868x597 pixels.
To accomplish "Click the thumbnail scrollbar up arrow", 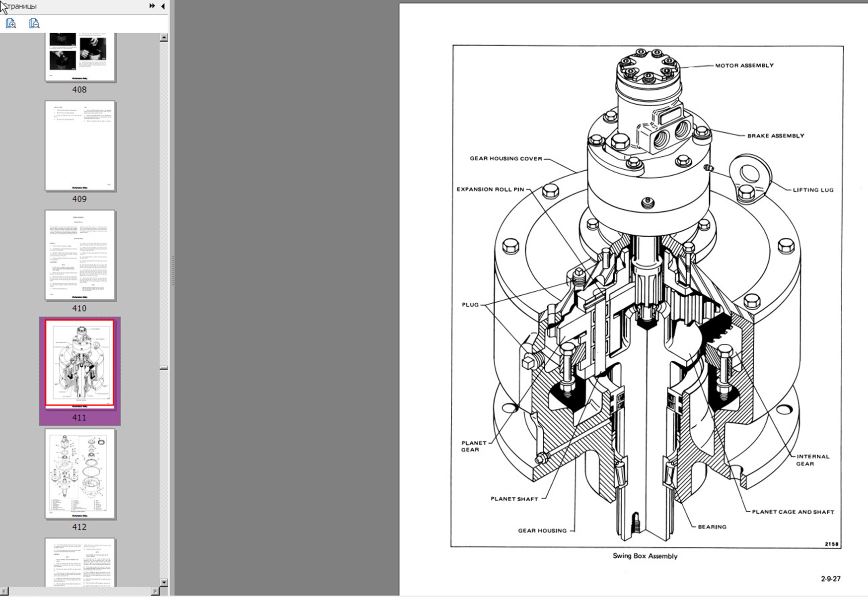I will pyautogui.click(x=164, y=38).
